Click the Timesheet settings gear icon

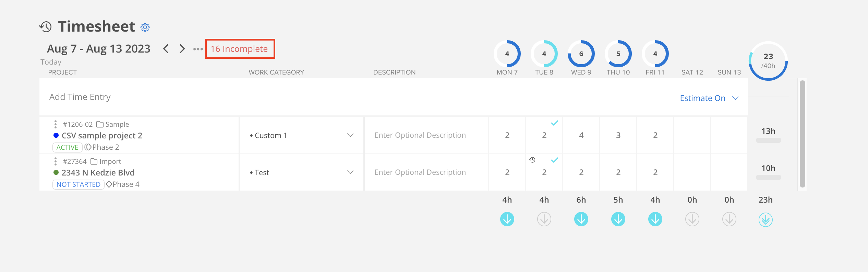click(x=145, y=27)
